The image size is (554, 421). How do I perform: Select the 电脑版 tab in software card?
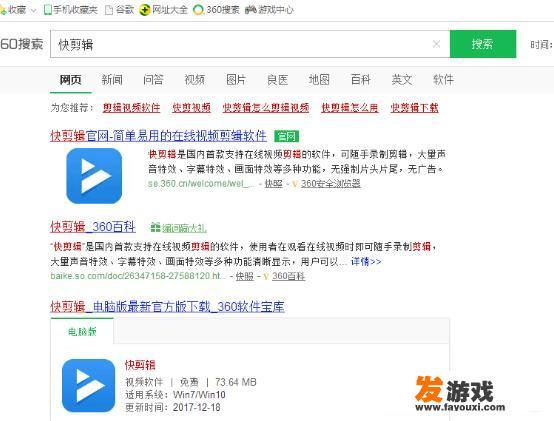(x=82, y=331)
